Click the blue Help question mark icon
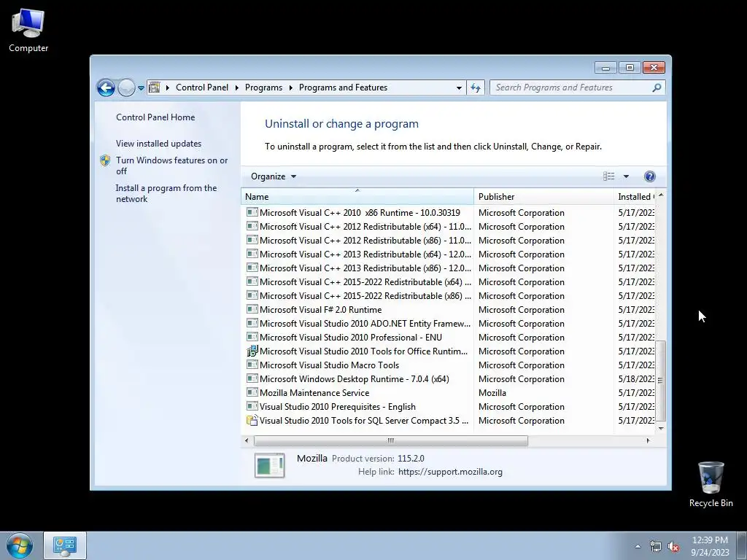Viewport: 747px width, 560px height. tap(649, 176)
